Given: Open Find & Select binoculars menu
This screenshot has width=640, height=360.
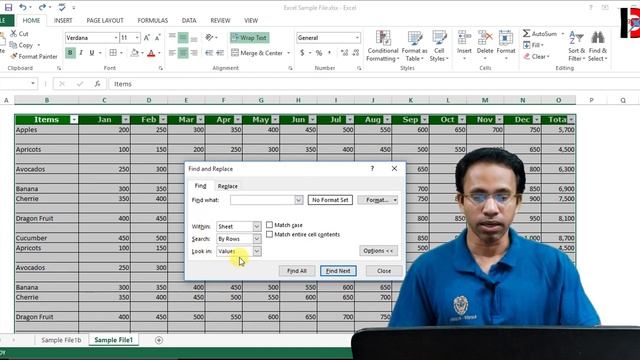Looking at the screenshot, I should pos(598,46).
